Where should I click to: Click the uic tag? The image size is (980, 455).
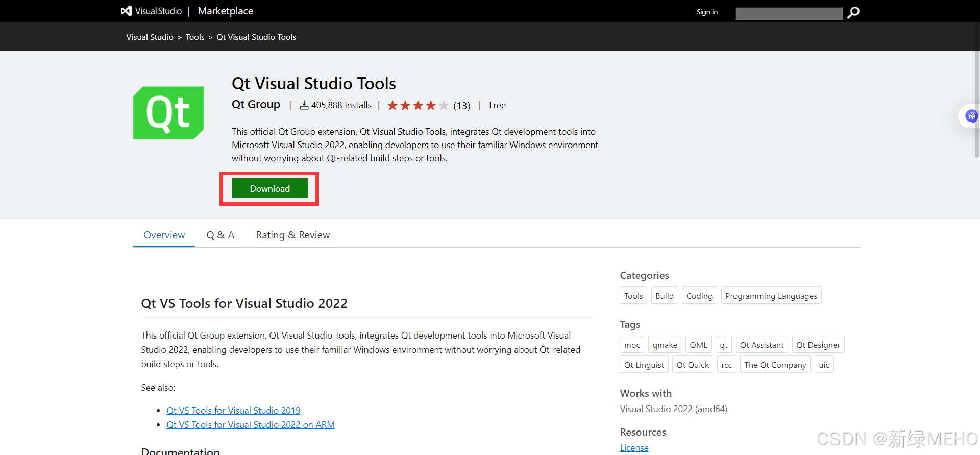point(824,365)
